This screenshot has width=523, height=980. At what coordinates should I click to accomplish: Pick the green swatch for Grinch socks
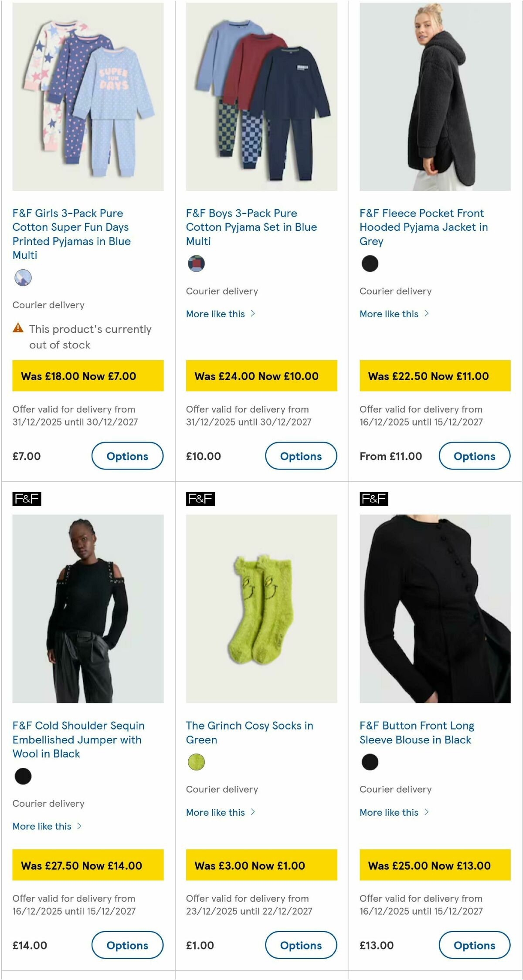tap(196, 762)
